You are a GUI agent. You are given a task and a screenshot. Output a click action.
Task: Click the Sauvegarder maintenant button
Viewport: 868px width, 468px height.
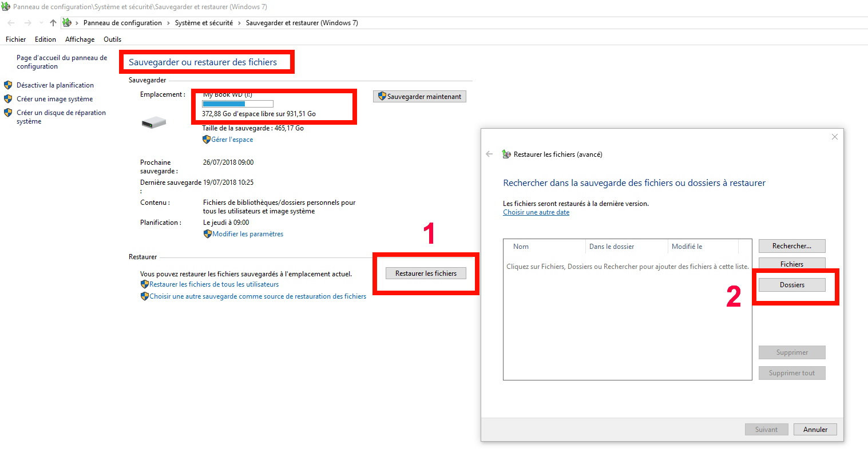click(x=419, y=97)
